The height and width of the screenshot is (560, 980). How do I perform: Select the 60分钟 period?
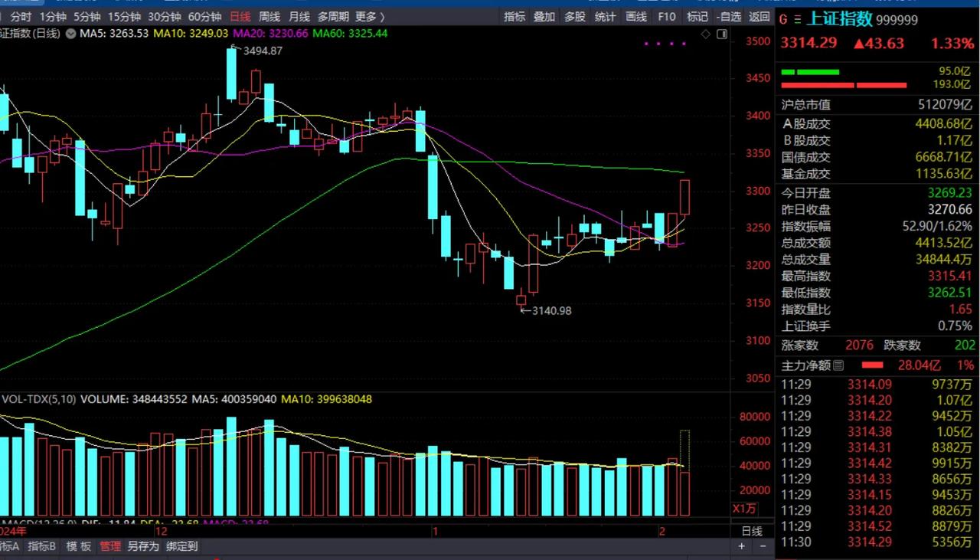pyautogui.click(x=204, y=16)
